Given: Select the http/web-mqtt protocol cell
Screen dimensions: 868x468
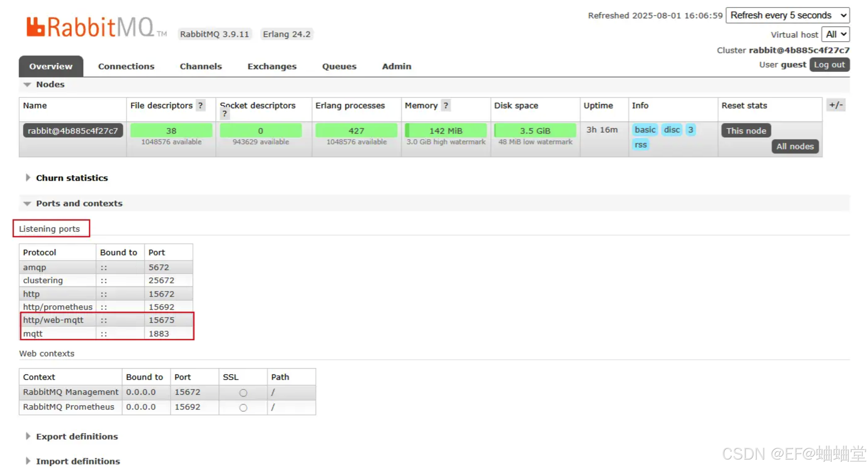Looking at the screenshot, I should (58, 320).
